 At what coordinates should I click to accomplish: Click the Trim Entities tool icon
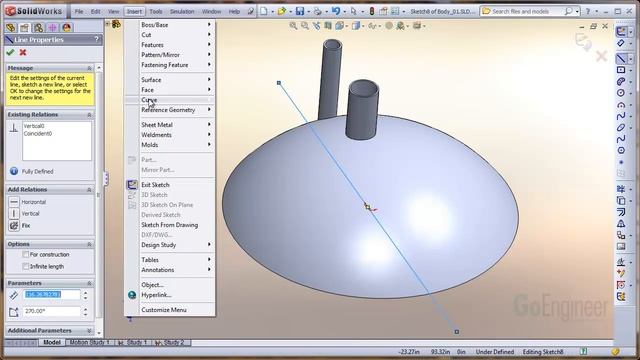[621, 189]
